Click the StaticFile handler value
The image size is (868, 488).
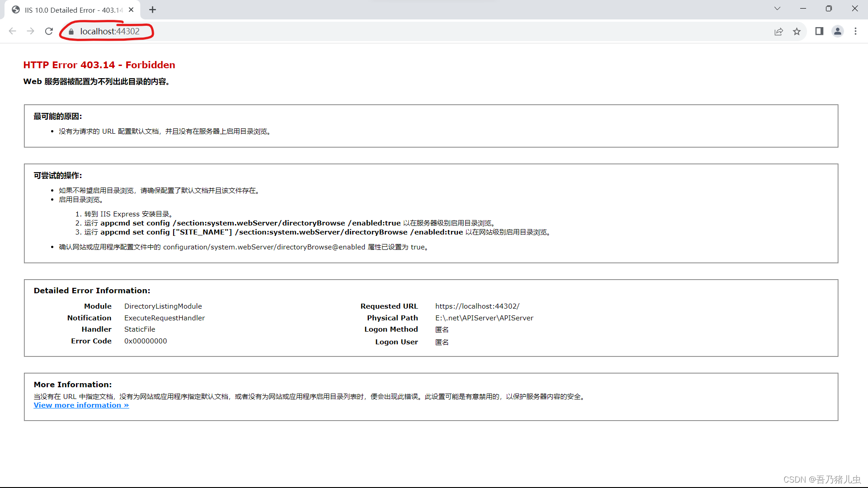click(x=140, y=329)
